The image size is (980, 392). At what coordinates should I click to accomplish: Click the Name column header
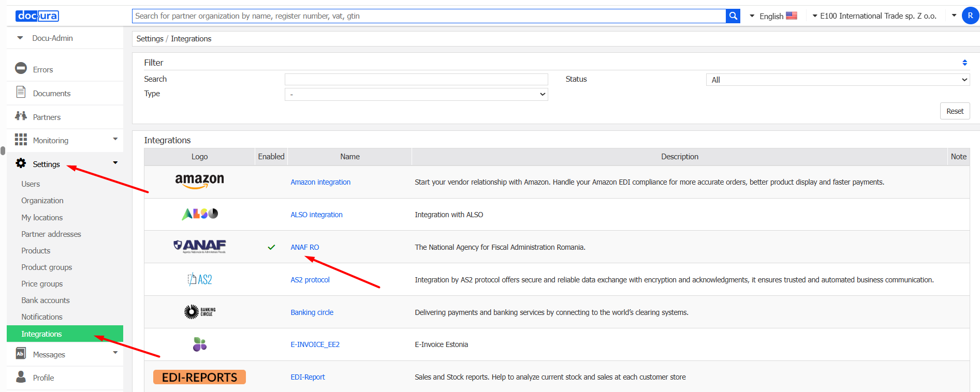tap(350, 157)
